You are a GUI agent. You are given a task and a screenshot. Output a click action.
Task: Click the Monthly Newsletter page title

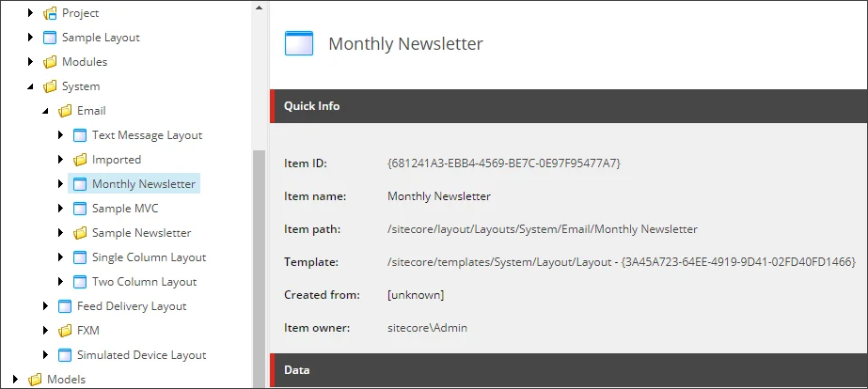[x=405, y=44]
